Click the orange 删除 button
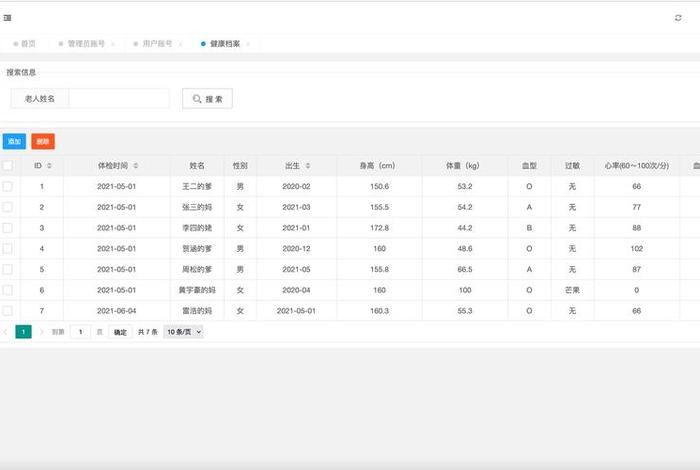The image size is (700, 470). pyautogui.click(x=43, y=141)
